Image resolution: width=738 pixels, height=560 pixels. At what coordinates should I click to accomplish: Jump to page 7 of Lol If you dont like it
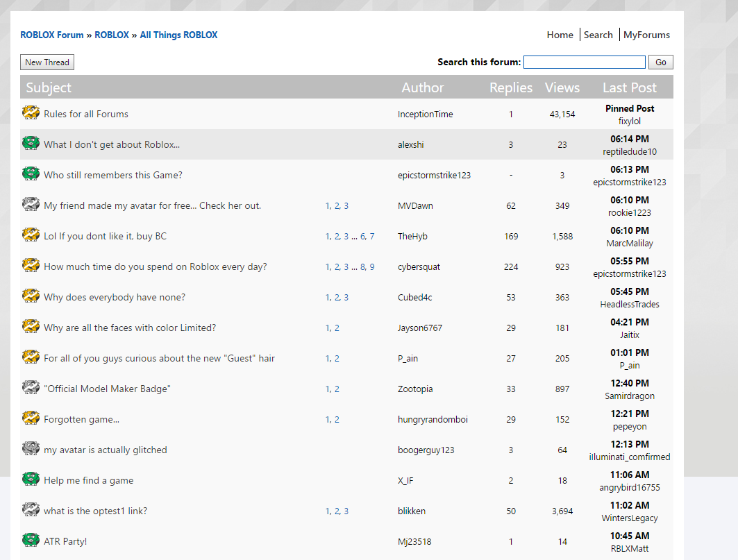(372, 236)
